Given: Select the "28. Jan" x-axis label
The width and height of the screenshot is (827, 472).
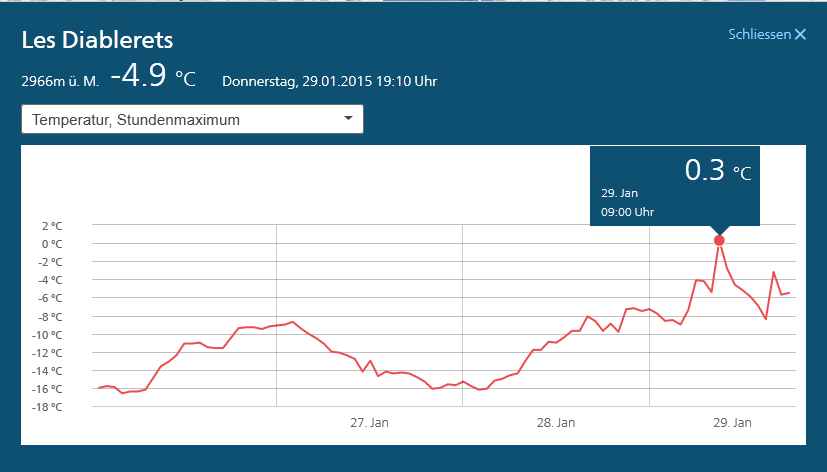Looking at the screenshot, I should click(555, 423).
